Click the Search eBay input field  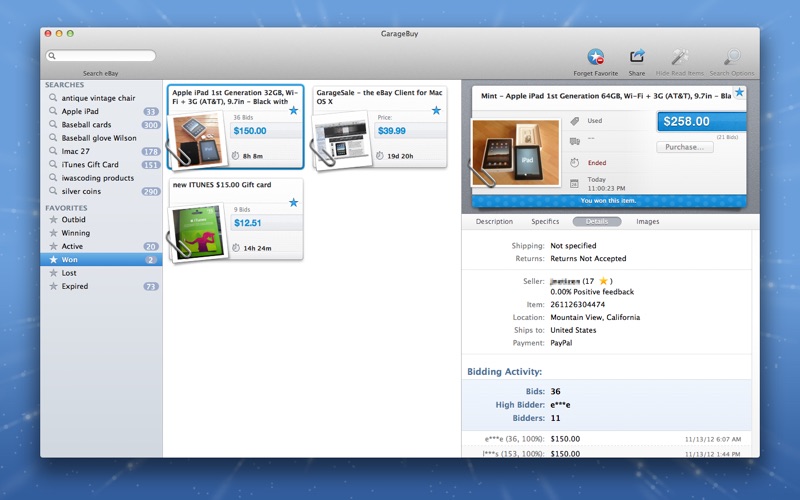(x=101, y=56)
